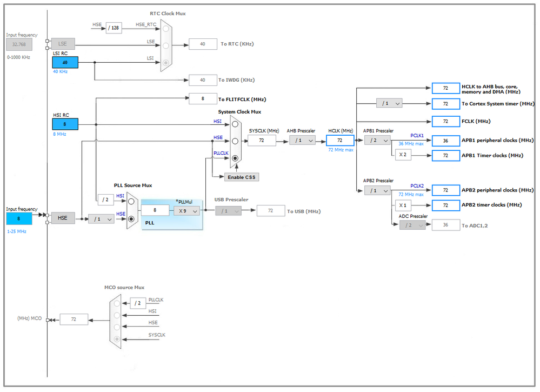Click the HCLK to AHB bus value box
The height and width of the screenshot is (392, 540).
(x=446, y=88)
